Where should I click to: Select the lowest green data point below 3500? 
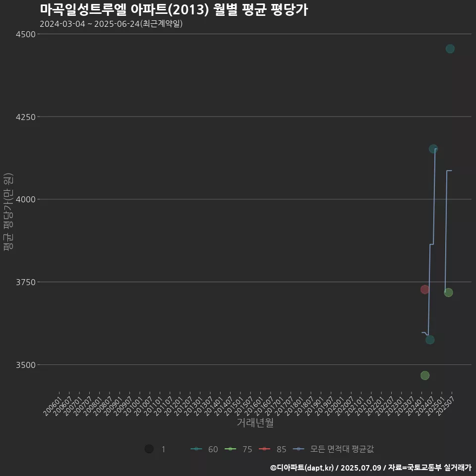424,375
